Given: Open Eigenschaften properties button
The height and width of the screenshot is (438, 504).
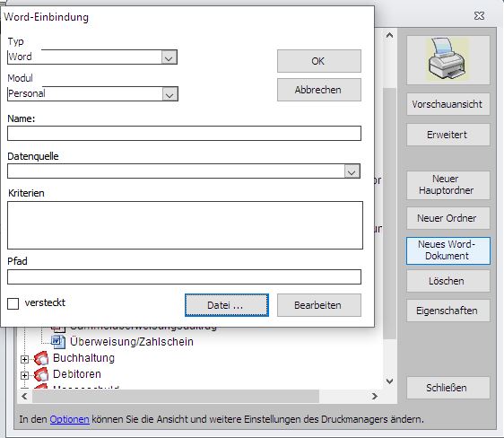Looking at the screenshot, I should pyautogui.click(x=448, y=311).
